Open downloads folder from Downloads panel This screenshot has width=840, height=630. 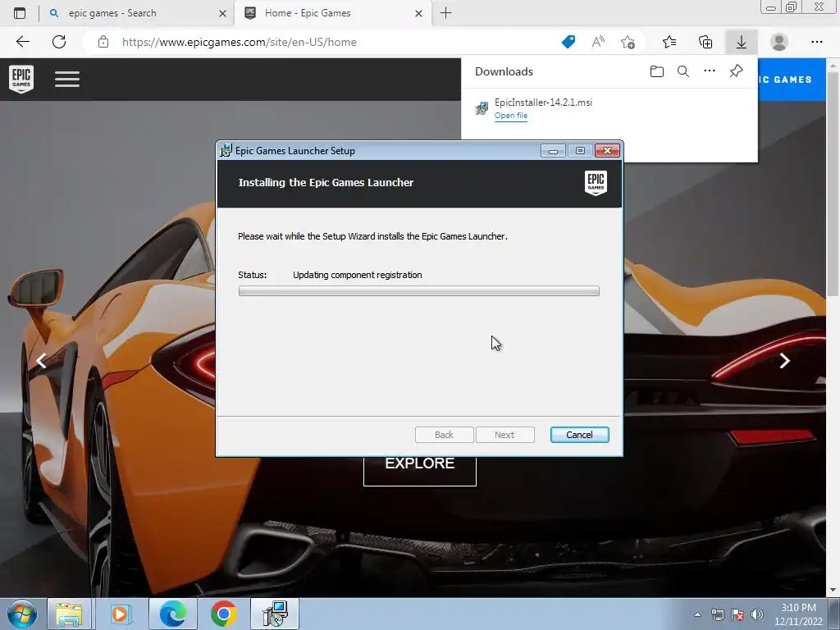pyautogui.click(x=657, y=71)
